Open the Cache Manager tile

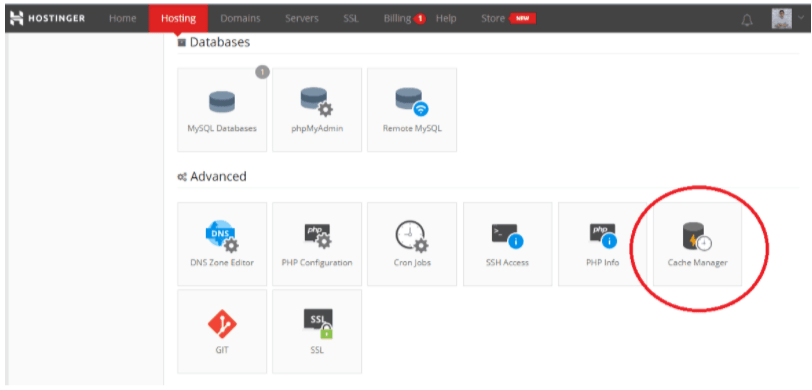(x=697, y=244)
